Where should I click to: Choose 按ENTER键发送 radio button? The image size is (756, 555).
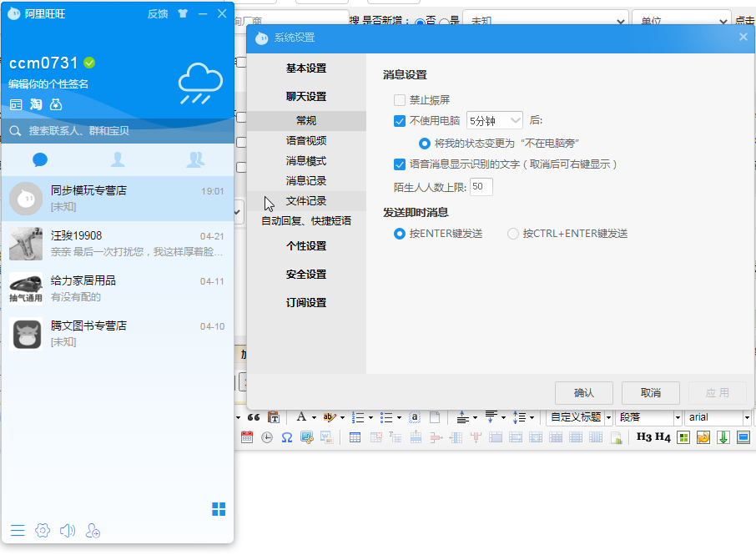coord(399,234)
